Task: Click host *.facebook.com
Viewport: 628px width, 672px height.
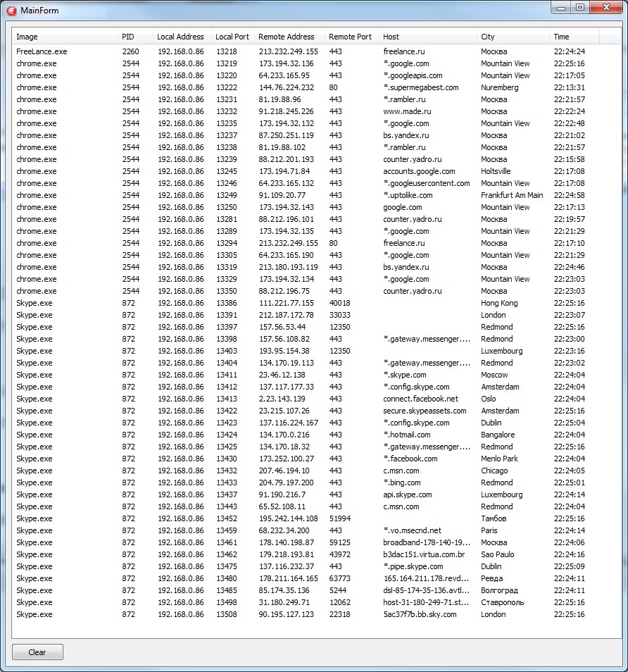Action: 410,459
